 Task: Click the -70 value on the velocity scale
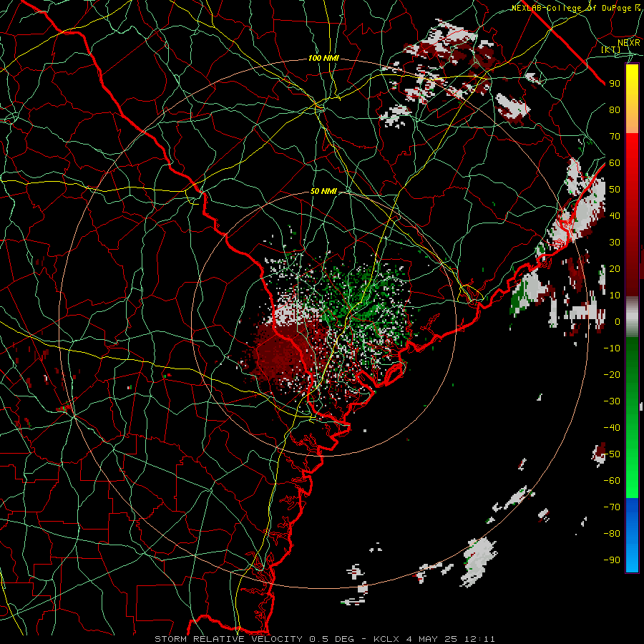pos(612,507)
